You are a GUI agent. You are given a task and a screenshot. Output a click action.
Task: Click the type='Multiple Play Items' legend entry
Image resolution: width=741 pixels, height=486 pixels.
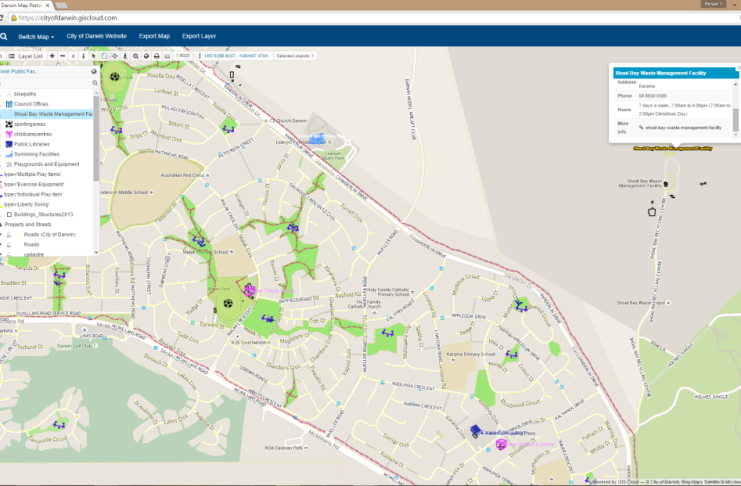point(32,174)
